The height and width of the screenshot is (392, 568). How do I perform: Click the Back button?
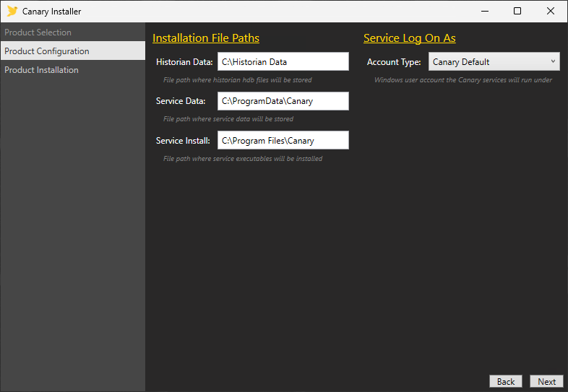click(x=506, y=381)
